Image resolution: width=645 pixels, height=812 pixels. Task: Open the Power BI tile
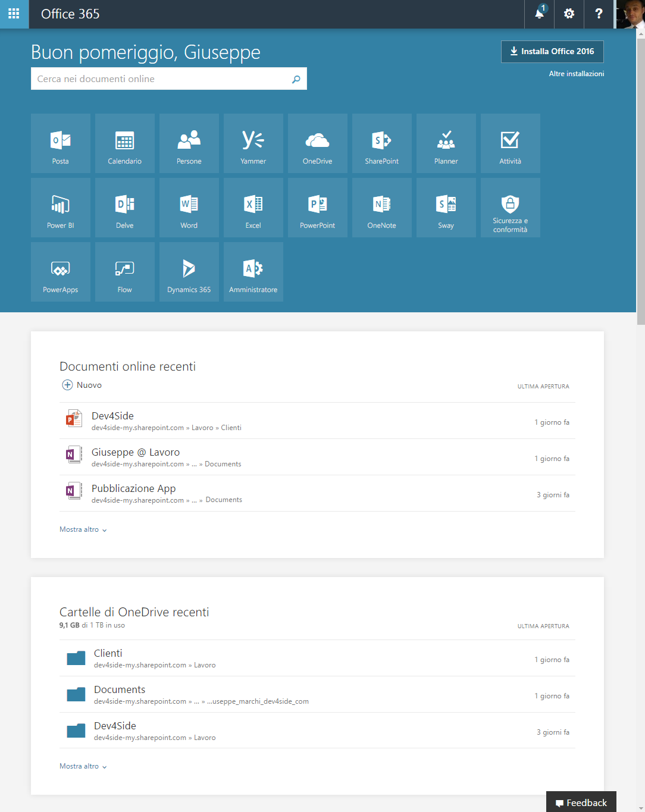click(61, 208)
